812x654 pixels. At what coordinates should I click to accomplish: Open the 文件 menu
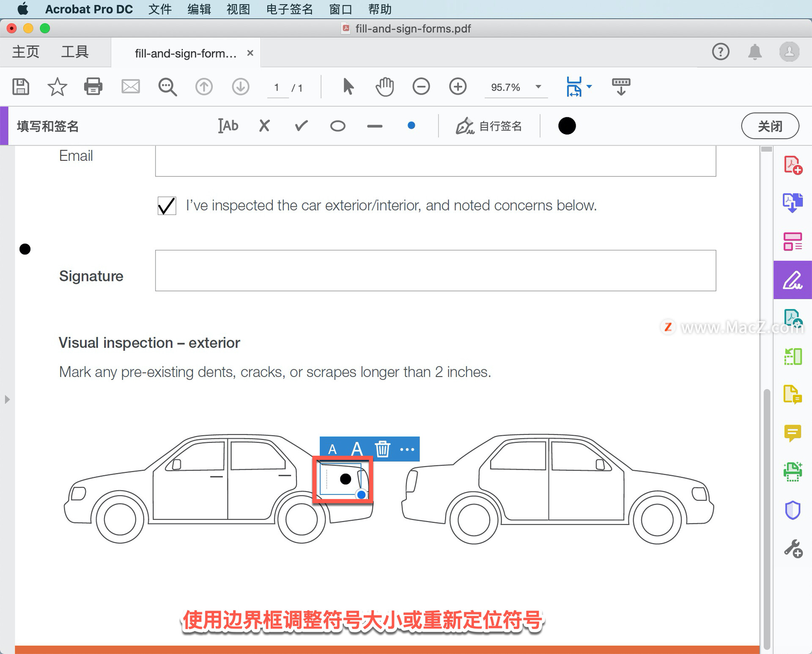[x=160, y=9]
